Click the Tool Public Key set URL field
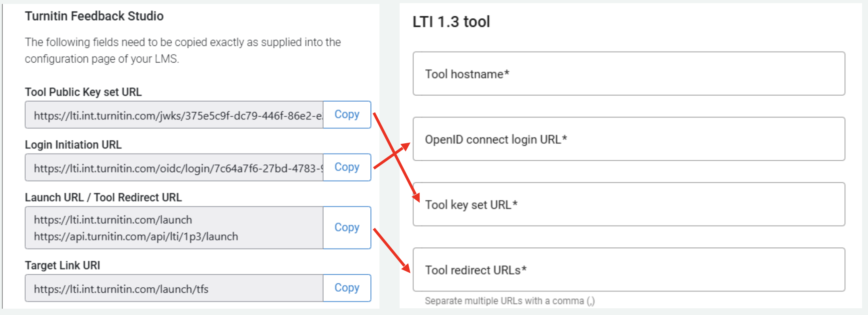The image size is (868, 315). tap(174, 115)
